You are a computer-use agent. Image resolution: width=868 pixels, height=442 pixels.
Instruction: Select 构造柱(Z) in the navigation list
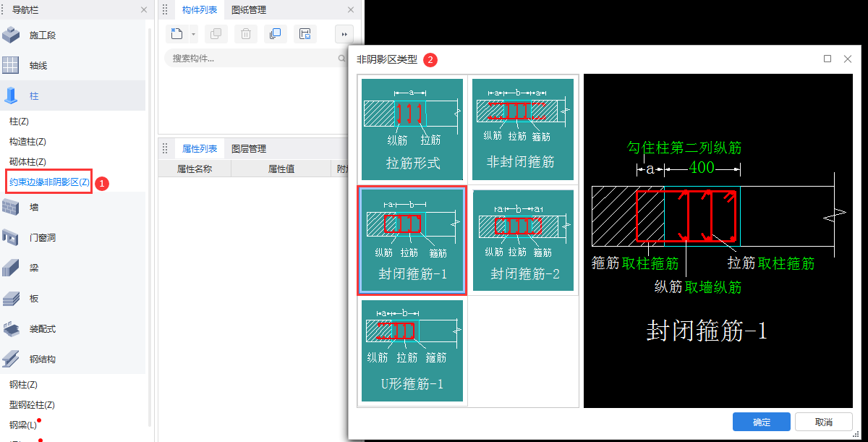27,142
